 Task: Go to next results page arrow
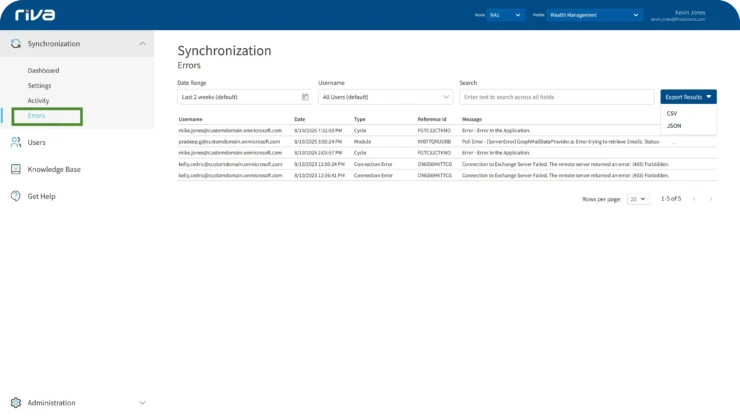pyautogui.click(x=710, y=199)
